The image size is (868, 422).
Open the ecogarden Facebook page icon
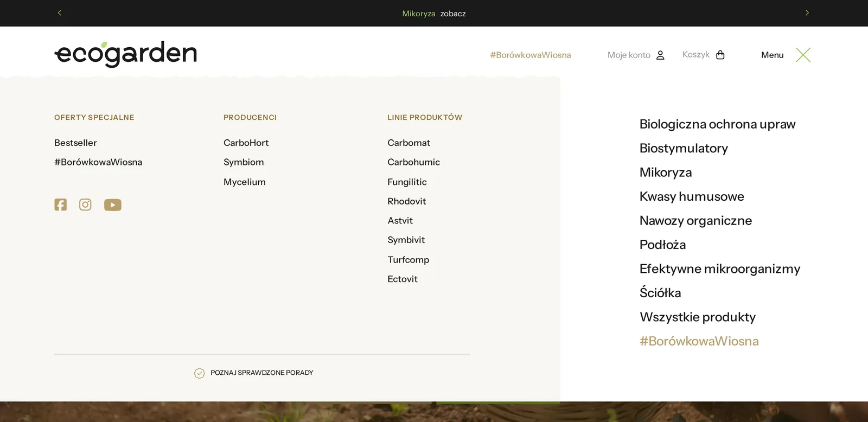60,204
